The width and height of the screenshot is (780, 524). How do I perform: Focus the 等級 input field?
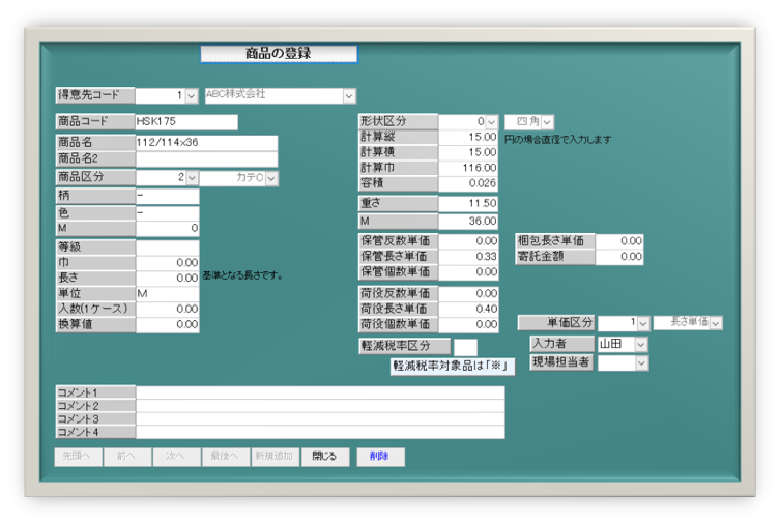pyautogui.click(x=168, y=248)
